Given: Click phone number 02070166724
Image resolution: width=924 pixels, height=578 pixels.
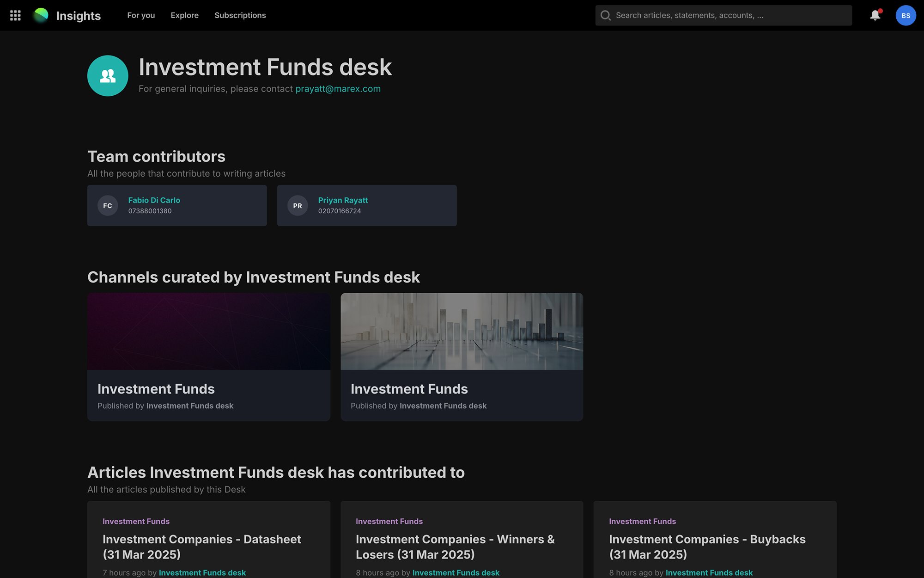Looking at the screenshot, I should click(340, 211).
